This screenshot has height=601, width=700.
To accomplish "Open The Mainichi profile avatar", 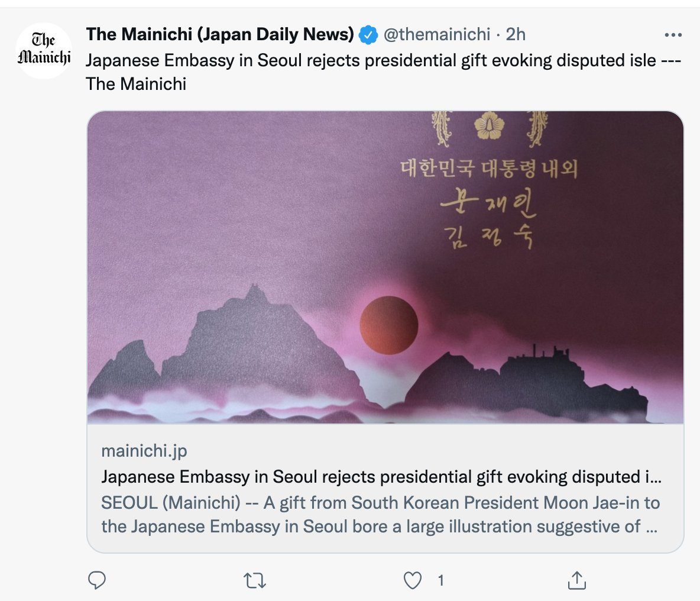I will [44, 51].
